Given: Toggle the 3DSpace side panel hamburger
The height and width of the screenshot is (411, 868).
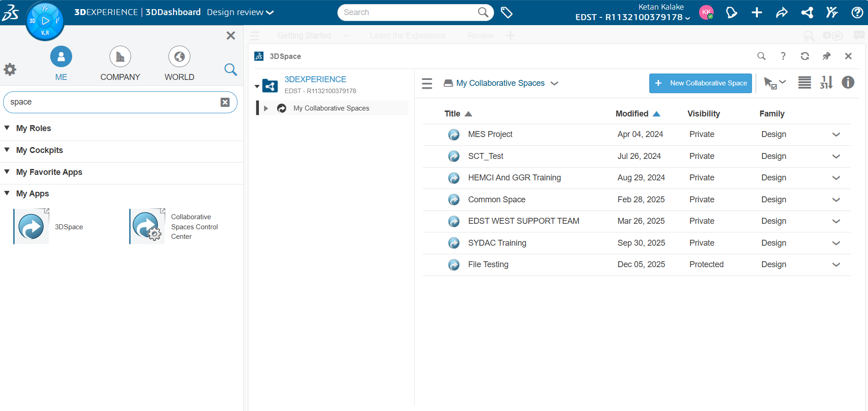Looking at the screenshot, I should 427,83.
